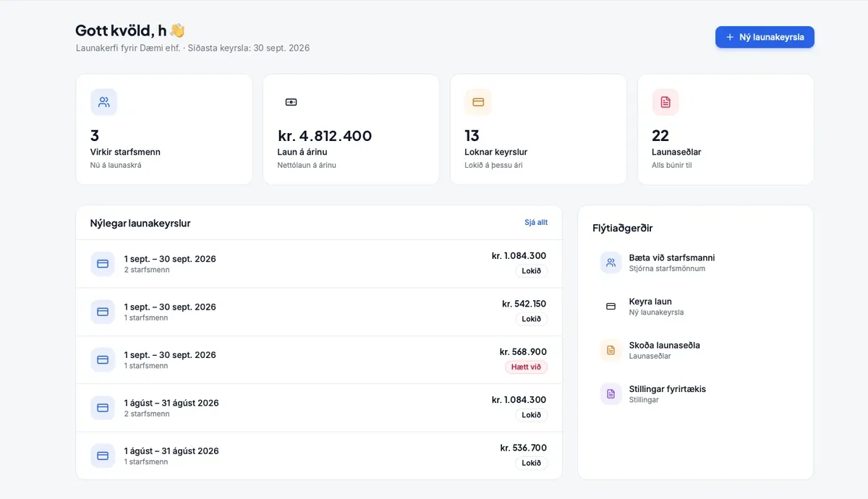The image size is (868, 499).
Task: Click the Alls búnir til caption
Action: point(672,165)
